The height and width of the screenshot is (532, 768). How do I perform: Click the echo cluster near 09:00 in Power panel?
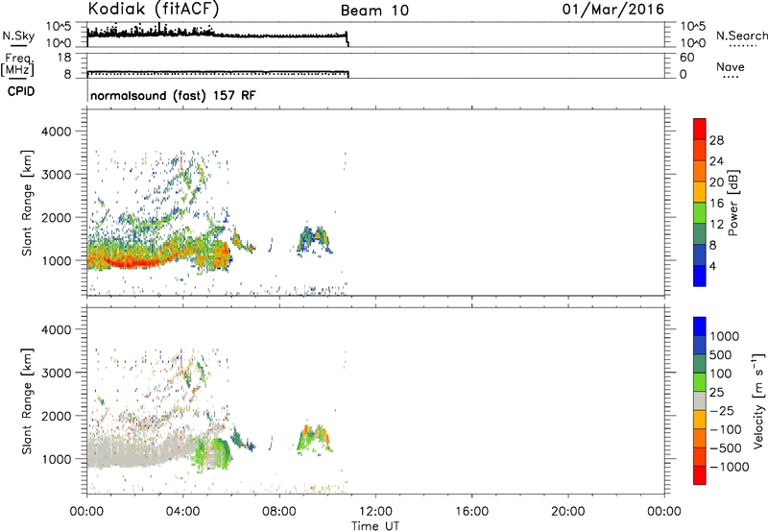click(315, 240)
